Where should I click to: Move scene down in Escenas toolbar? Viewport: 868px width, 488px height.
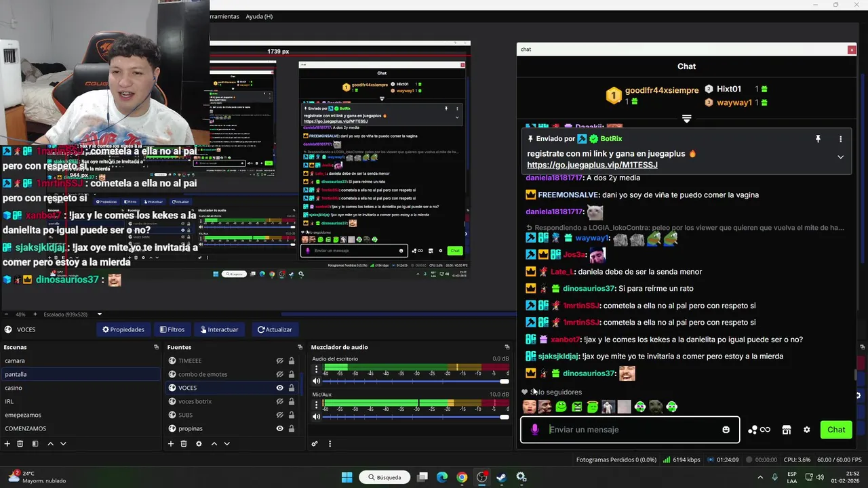click(63, 444)
